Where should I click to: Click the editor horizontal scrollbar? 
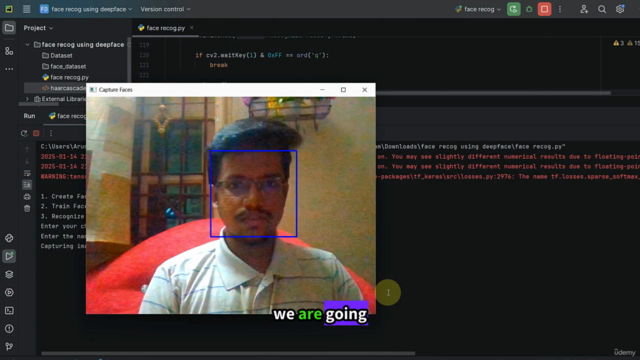pos(493,93)
